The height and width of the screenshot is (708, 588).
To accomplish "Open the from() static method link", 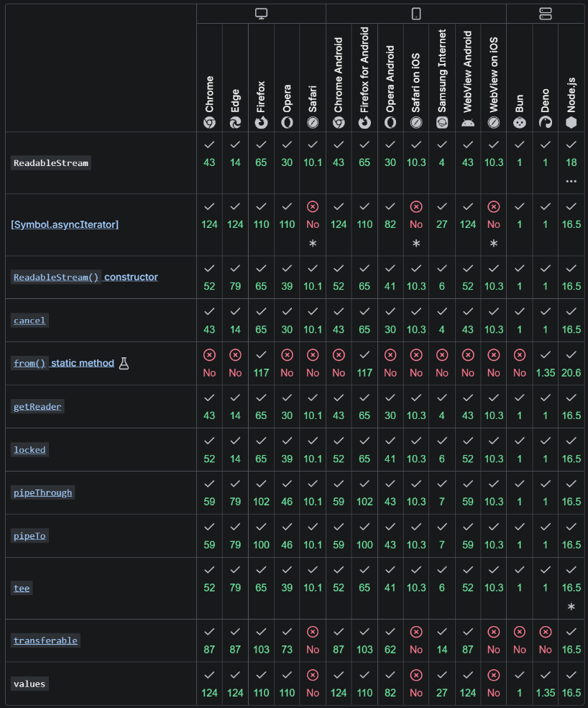I will [x=64, y=363].
